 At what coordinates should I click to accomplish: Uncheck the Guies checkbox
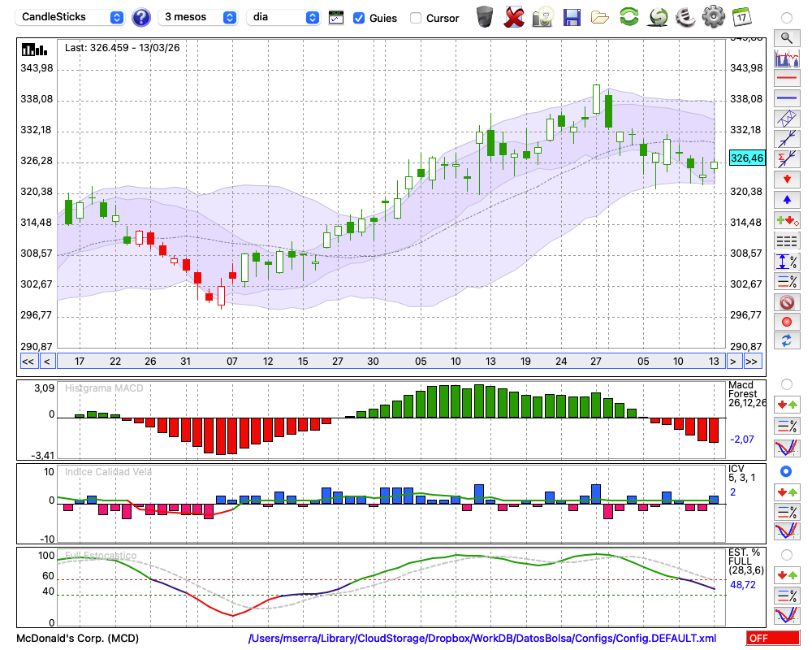point(358,18)
